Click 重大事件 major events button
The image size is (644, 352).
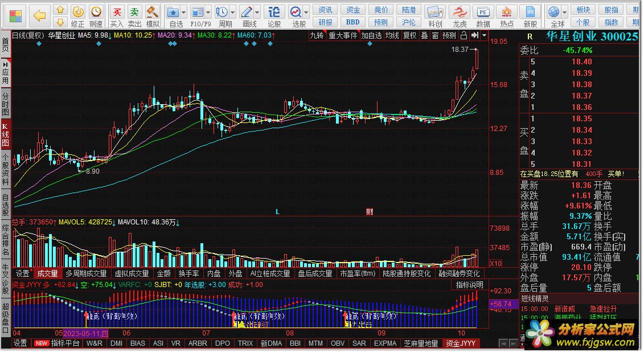pos(343,36)
